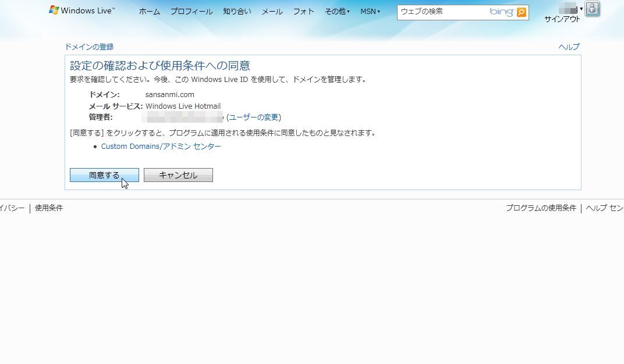Open the フォト menu item
The image size is (624, 364).
click(x=304, y=12)
